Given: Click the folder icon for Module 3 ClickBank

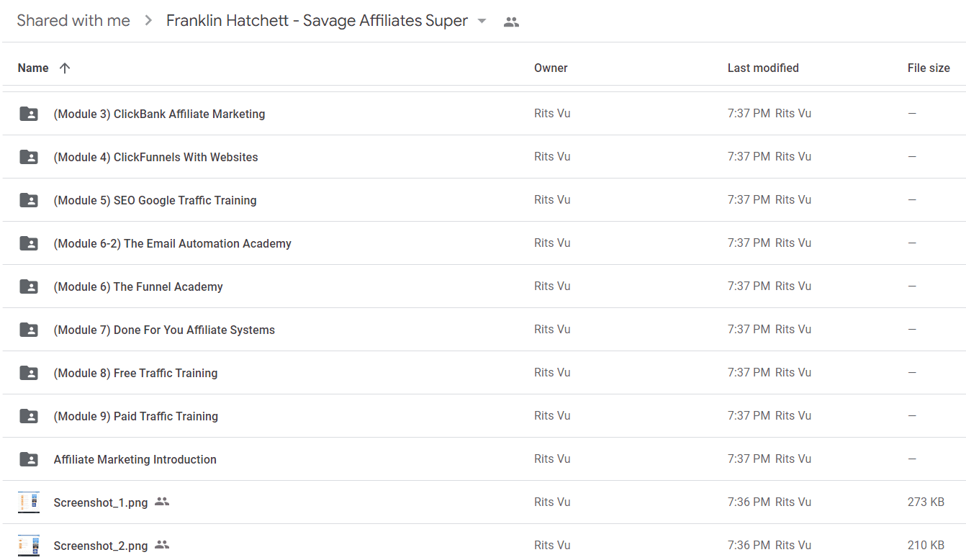Looking at the screenshot, I should 29,113.
